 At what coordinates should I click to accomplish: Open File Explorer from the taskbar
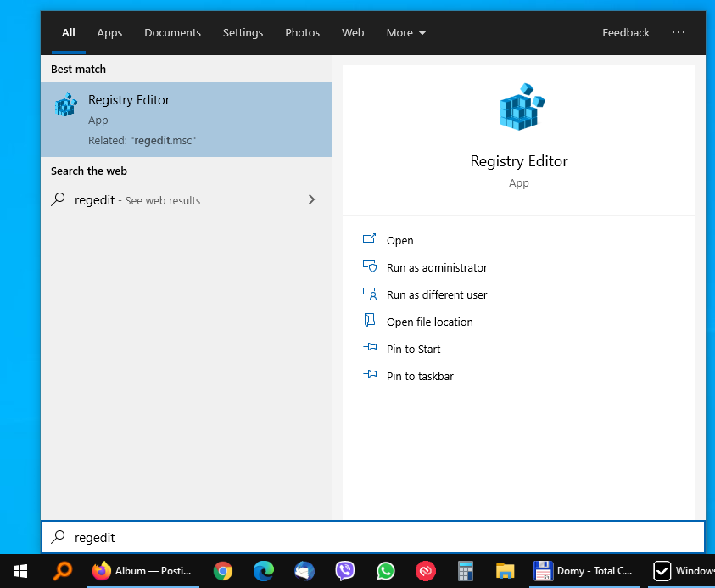506,571
